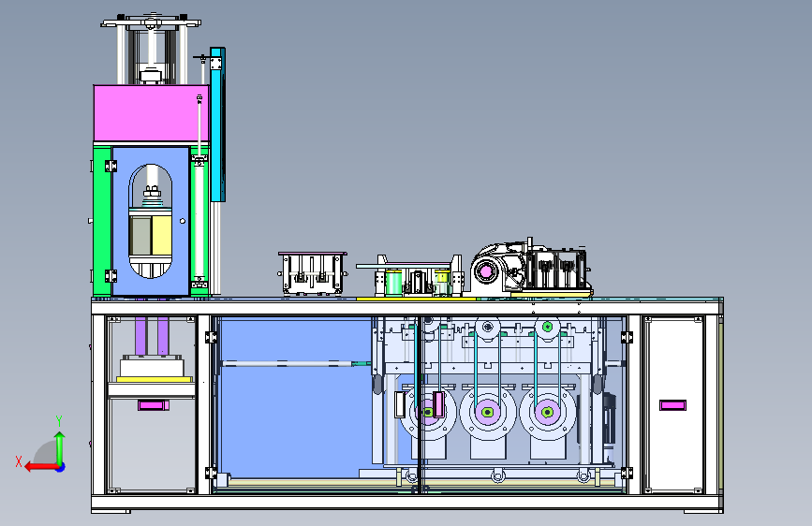Select the white right cabinet door
This screenshot has height=526, width=812.
[673, 405]
